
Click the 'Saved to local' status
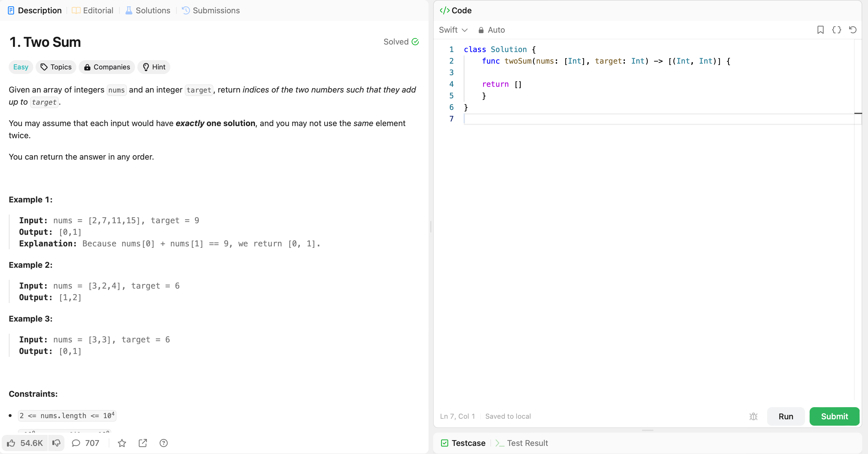[x=508, y=416]
